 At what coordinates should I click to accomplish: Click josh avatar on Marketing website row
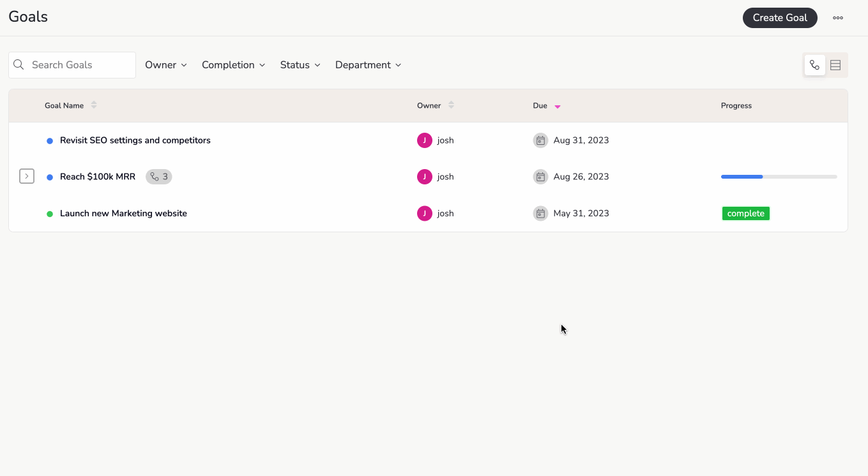tap(425, 214)
